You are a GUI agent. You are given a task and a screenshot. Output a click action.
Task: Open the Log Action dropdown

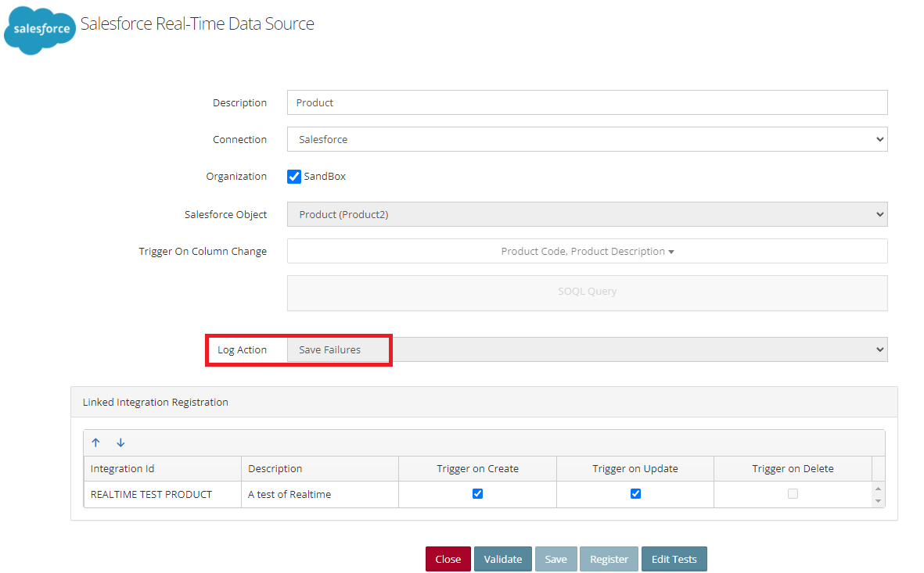(x=587, y=349)
